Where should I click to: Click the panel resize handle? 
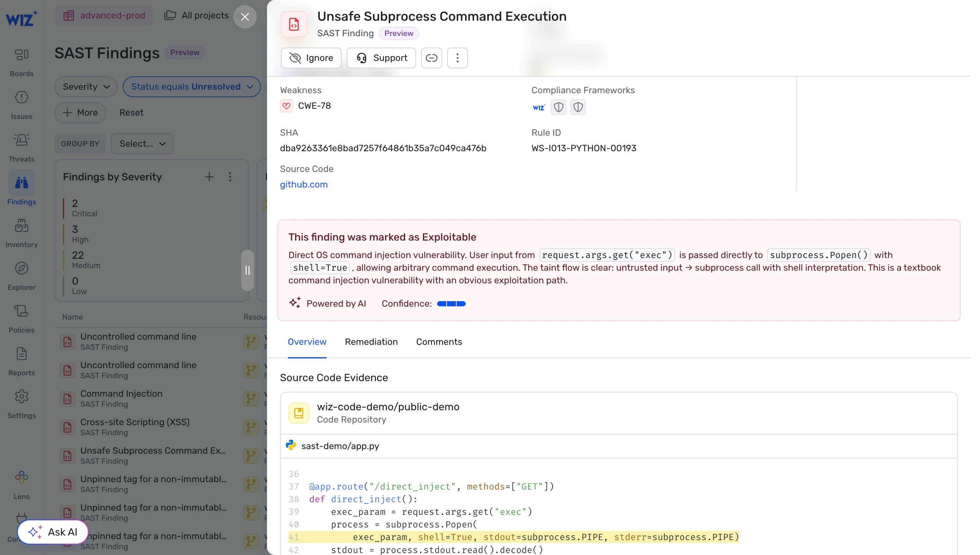(x=247, y=270)
